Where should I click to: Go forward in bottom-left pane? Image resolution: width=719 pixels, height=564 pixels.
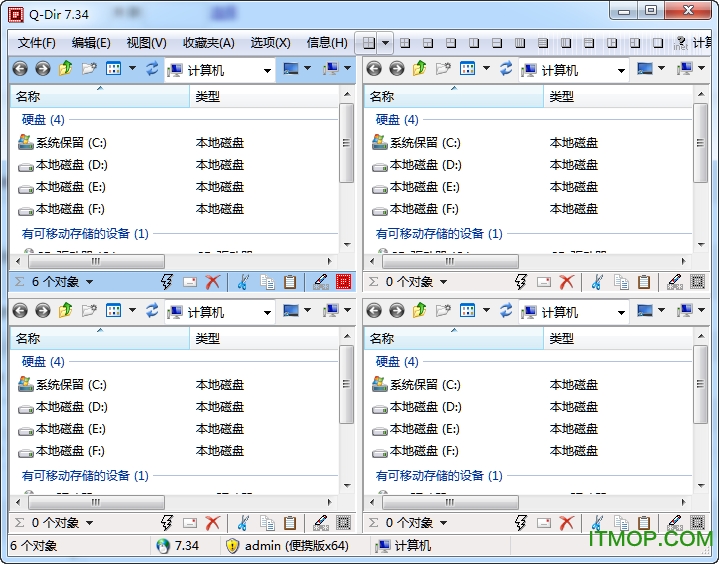click(x=43, y=311)
